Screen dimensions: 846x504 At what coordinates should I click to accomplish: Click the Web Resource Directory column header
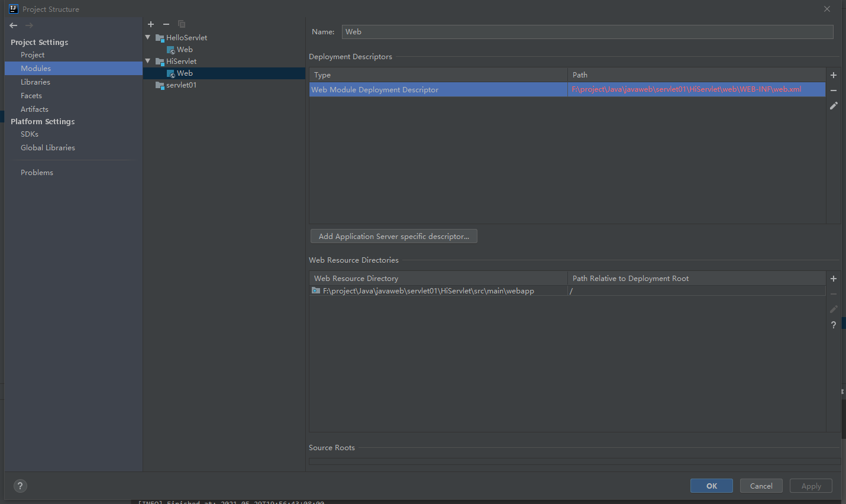pyautogui.click(x=438, y=279)
